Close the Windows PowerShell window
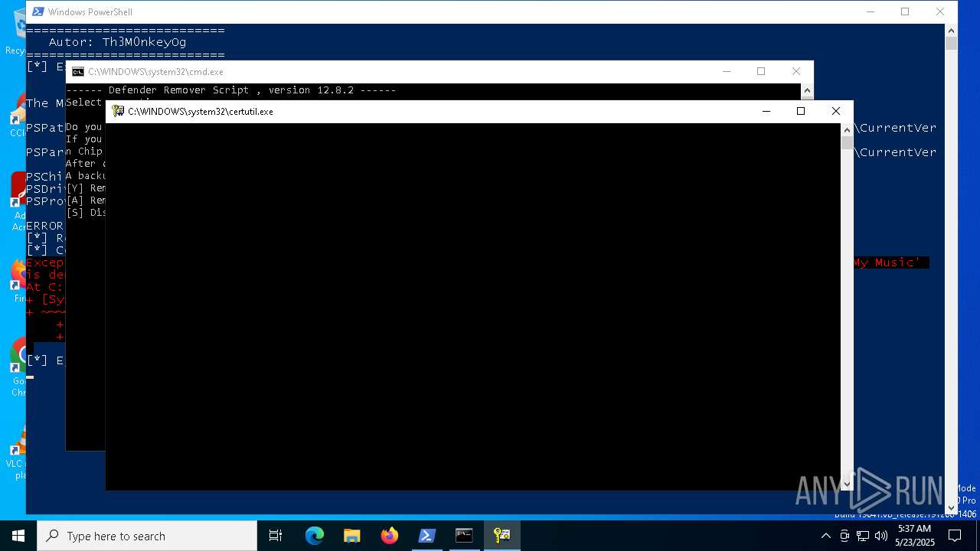The image size is (980, 551). (x=940, y=11)
